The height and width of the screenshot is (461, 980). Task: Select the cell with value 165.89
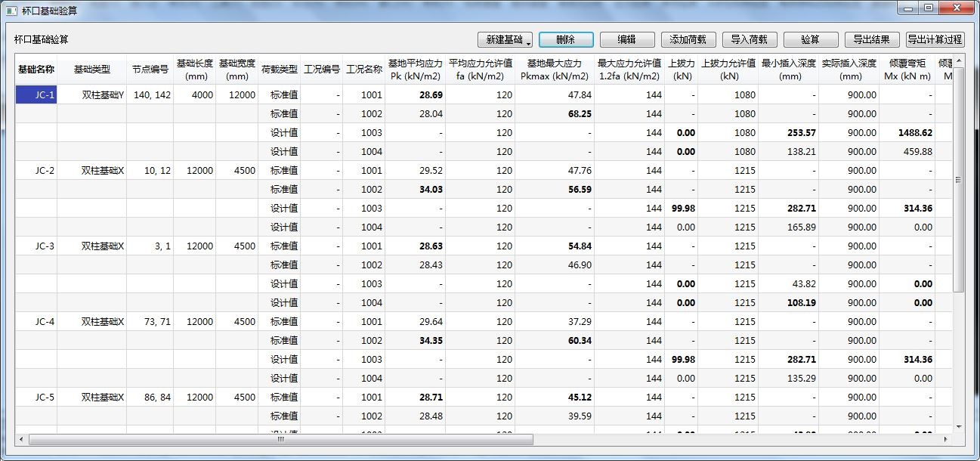click(788, 227)
